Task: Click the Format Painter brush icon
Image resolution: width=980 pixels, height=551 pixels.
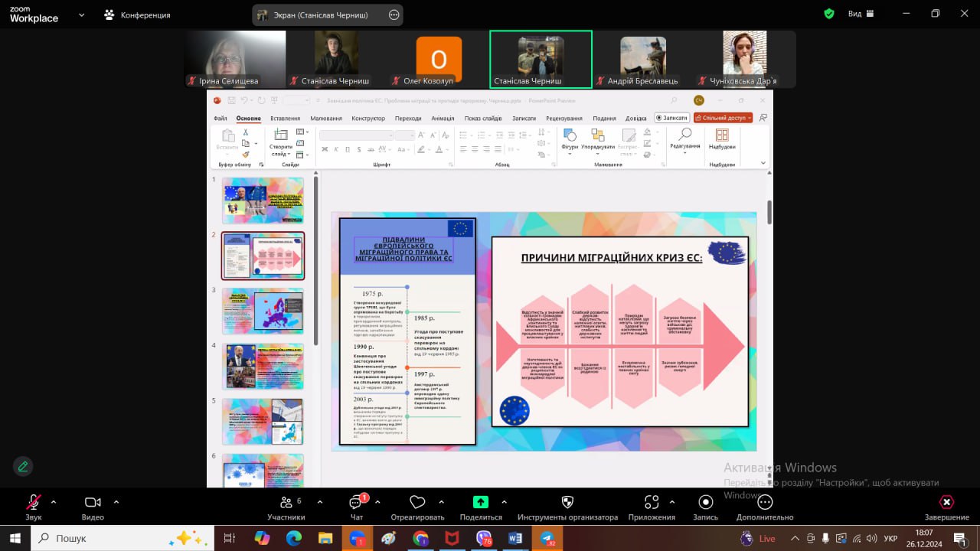Action: (245, 154)
